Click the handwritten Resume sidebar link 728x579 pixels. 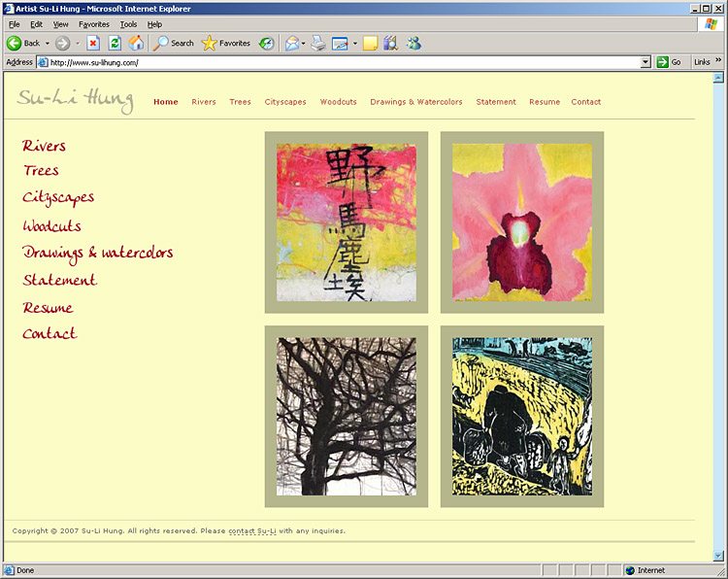pyautogui.click(x=48, y=308)
